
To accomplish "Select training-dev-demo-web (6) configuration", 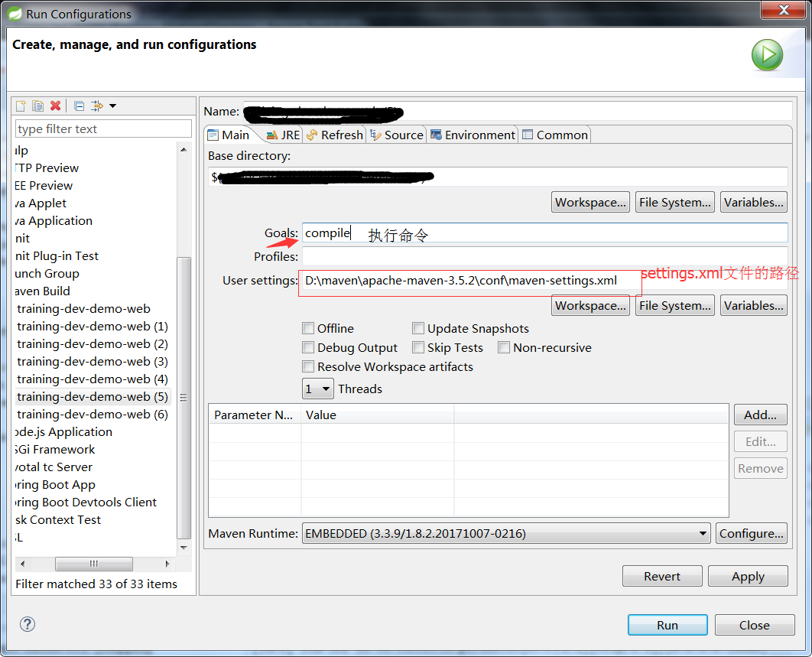I will 93,415.
